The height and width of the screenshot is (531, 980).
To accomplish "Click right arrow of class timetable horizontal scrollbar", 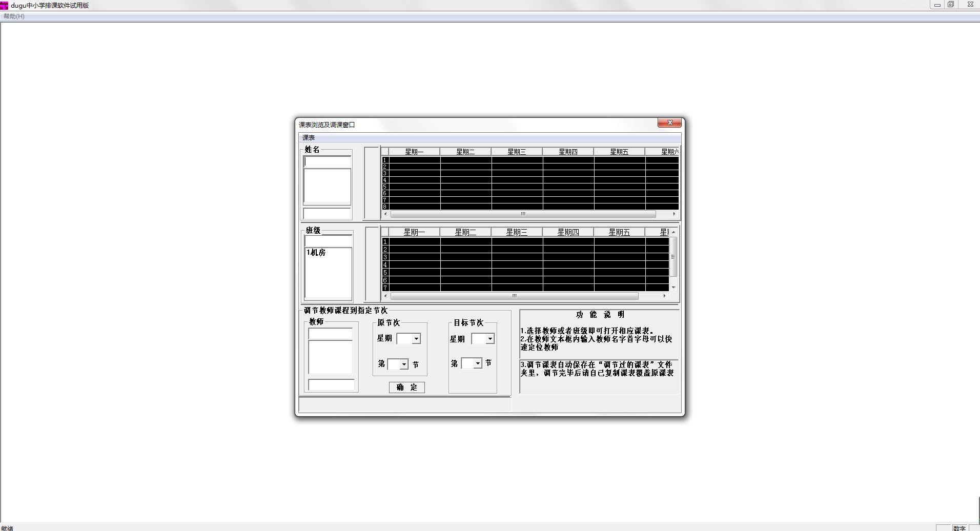I will 664,296.
